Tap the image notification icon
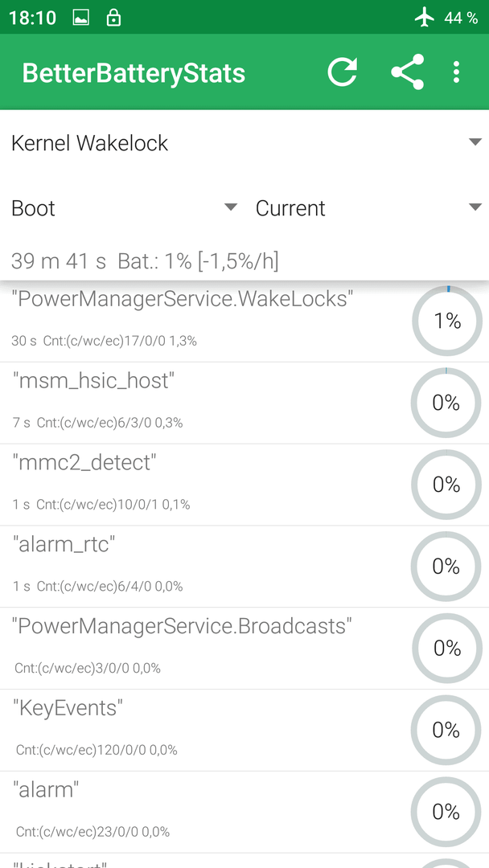The width and height of the screenshot is (489, 868). coord(81,18)
